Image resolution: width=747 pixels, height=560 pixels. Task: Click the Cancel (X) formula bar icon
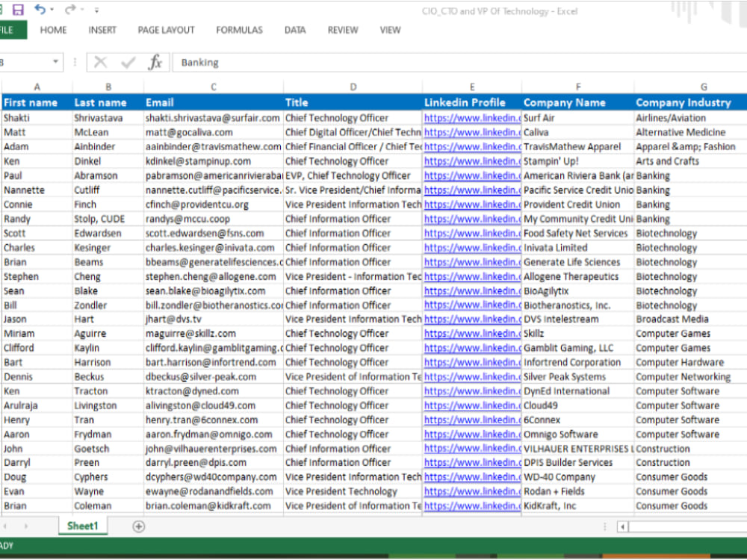coord(101,62)
